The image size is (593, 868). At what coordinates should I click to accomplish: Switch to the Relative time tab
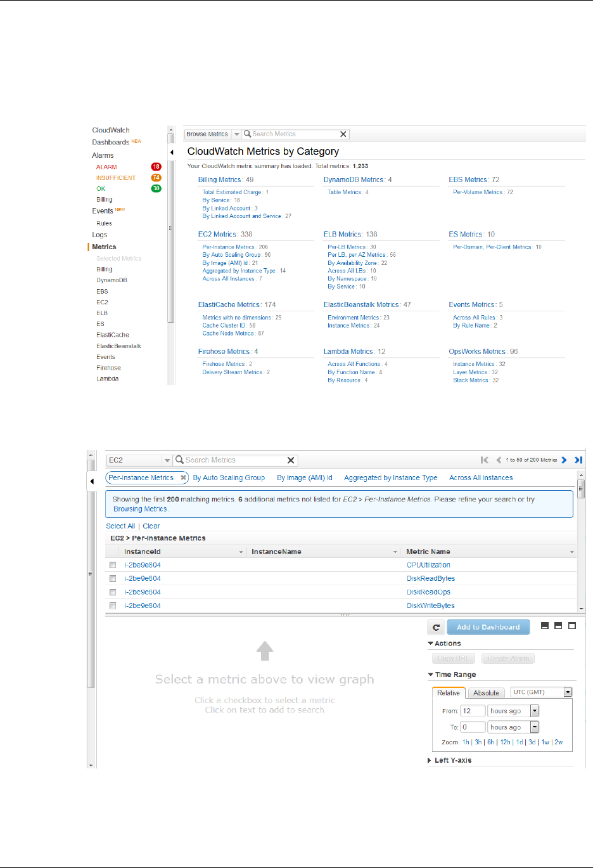pos(449,693)
